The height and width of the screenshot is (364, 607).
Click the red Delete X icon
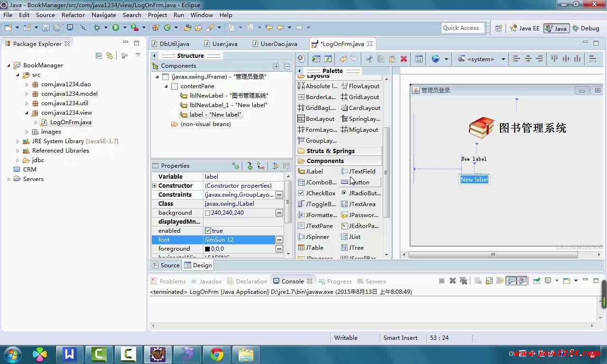404,59
